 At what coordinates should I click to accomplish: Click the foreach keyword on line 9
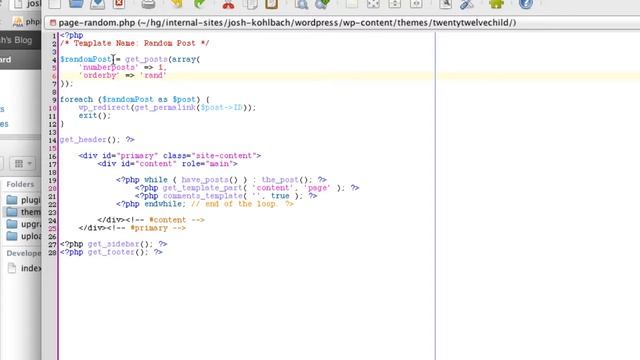[76, 100]
